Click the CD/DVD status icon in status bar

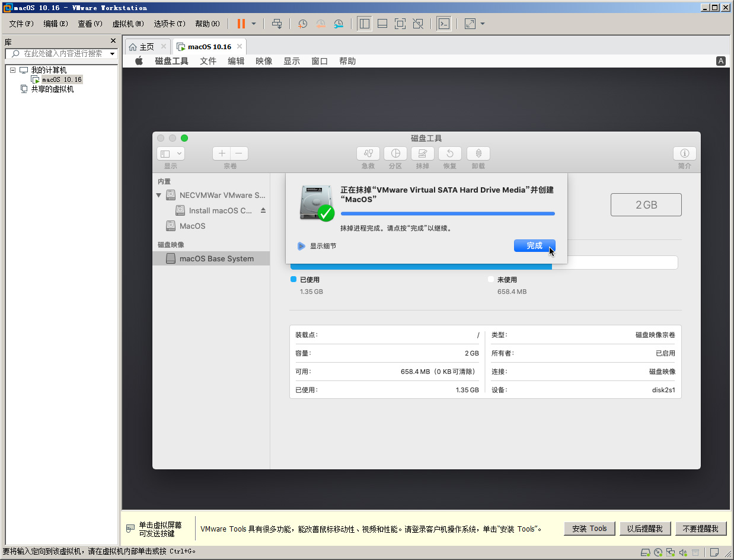pos(658,552)
